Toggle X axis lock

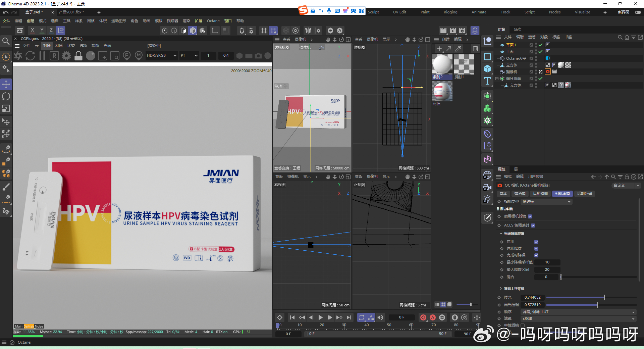[x=32, y=30]
